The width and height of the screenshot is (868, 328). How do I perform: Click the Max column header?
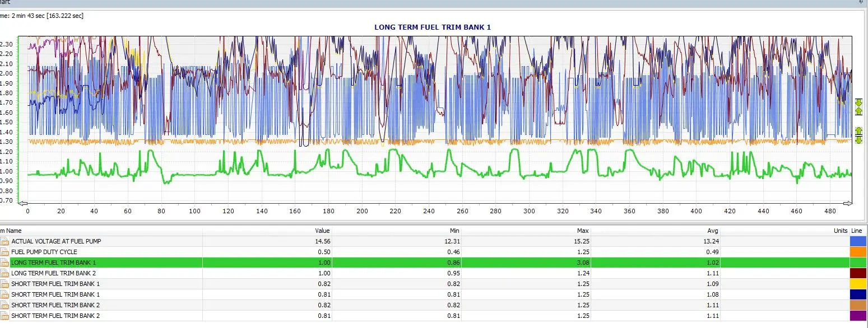point(584,231)
